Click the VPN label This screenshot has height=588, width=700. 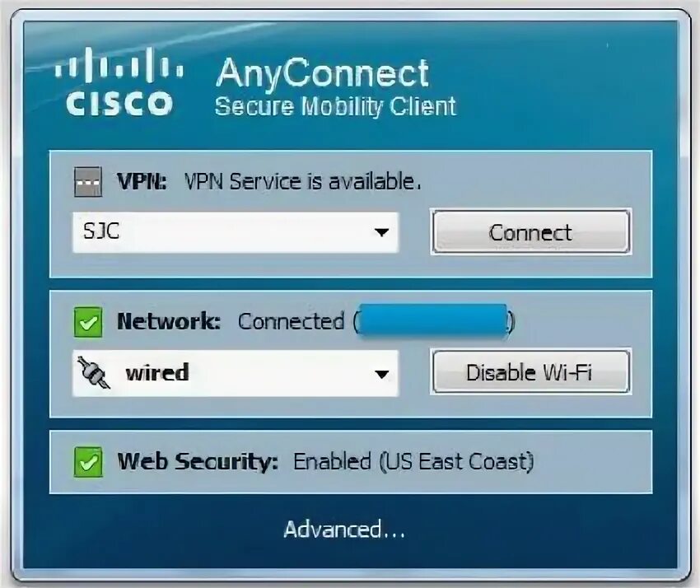142,182
